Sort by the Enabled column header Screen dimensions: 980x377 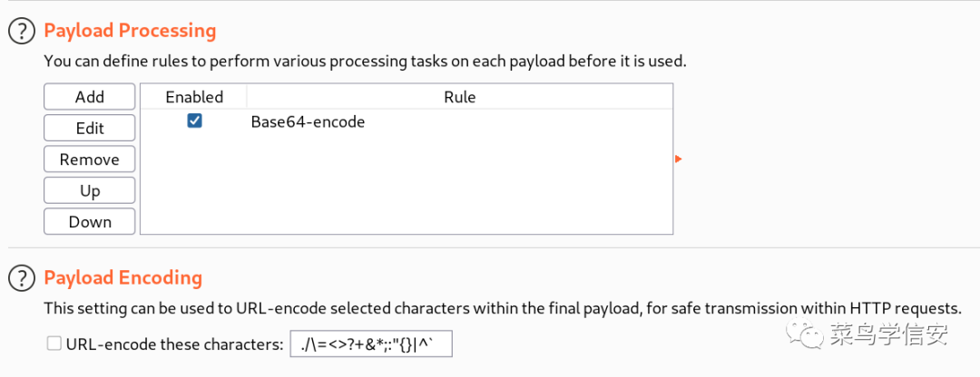(x=194, y=97)
